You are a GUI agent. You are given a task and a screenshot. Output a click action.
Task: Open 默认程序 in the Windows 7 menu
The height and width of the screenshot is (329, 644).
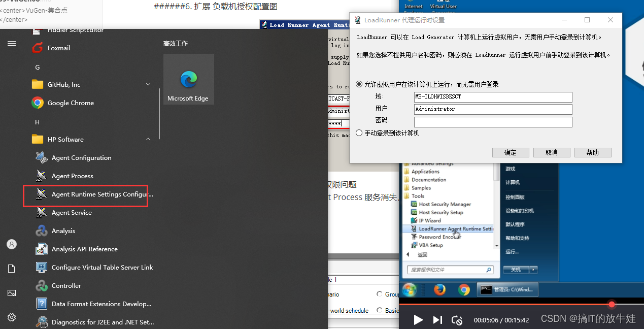pyautogui.click(x=515, y=224)
